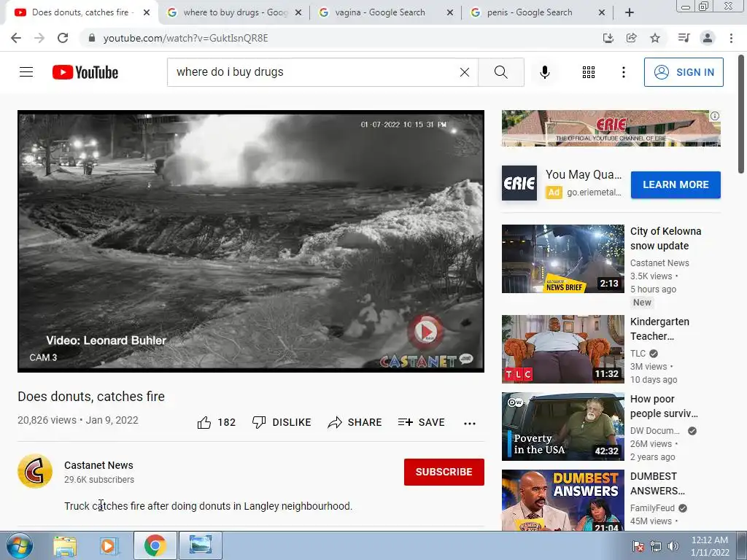Screen dimensions: 747x560
Task: Open Chrome profile avatar icon
Action: [x=708, y=38]
